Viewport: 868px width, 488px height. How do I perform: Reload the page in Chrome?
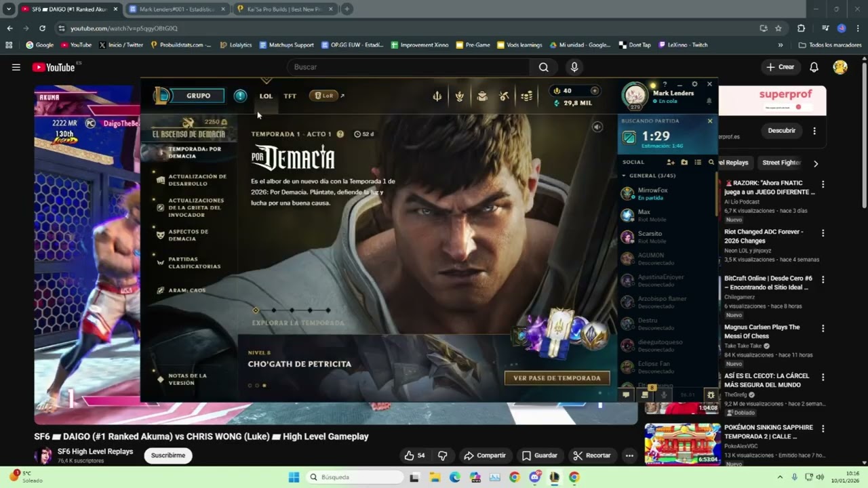point(42,28)
